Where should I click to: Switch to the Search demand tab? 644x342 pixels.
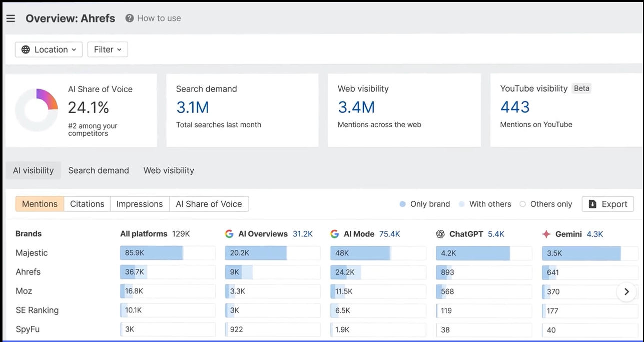[x=99, y=170]
